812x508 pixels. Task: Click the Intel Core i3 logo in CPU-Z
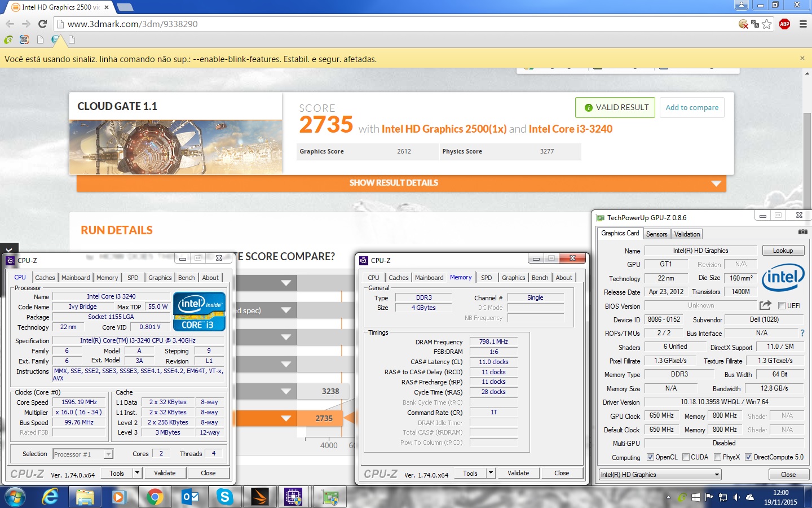(199, 311)
